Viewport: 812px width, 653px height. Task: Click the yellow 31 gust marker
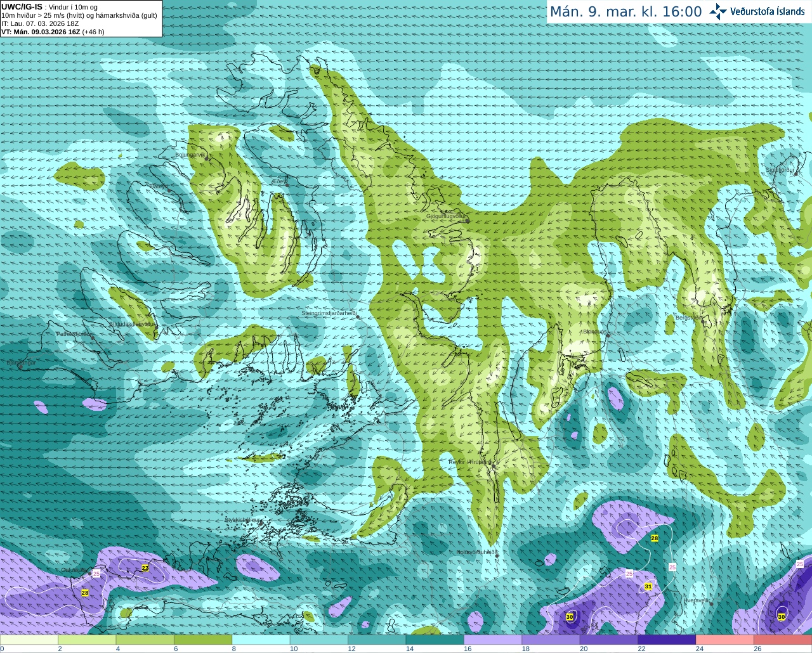tap(648, 586)
